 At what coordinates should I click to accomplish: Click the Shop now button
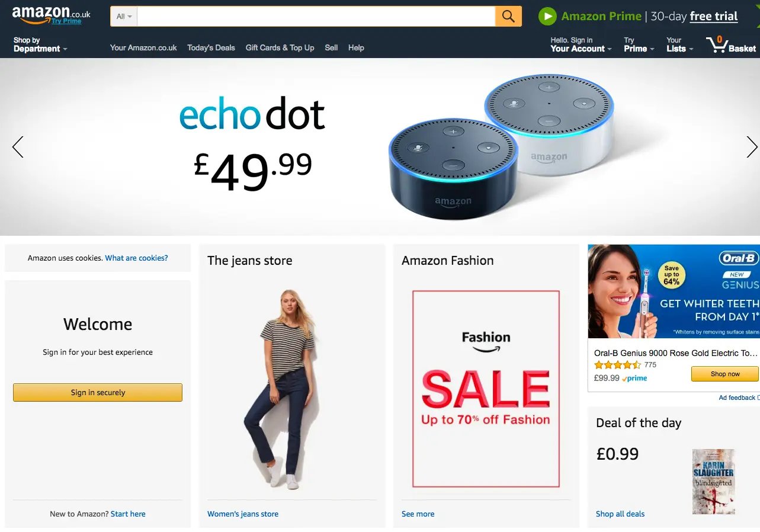[724, 374]
